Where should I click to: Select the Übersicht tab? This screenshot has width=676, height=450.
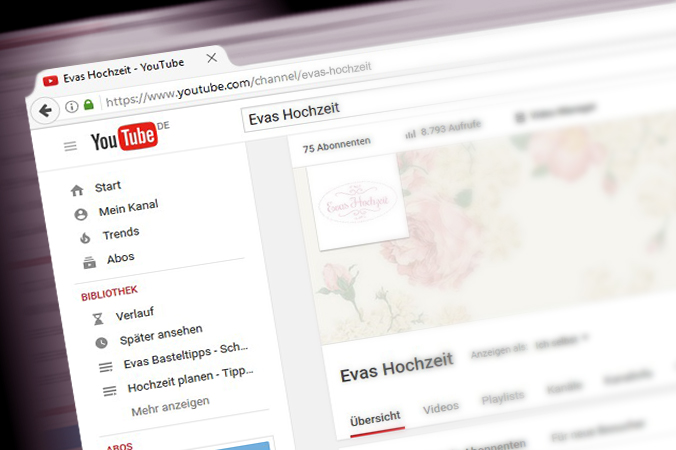[x=376, y=419]
